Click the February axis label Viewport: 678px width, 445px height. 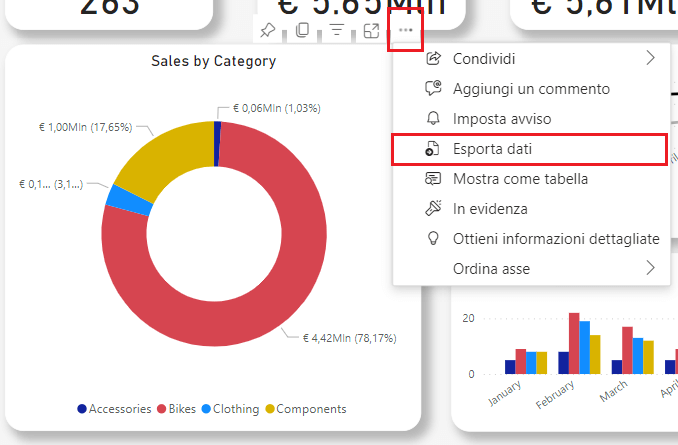point(555,394)
